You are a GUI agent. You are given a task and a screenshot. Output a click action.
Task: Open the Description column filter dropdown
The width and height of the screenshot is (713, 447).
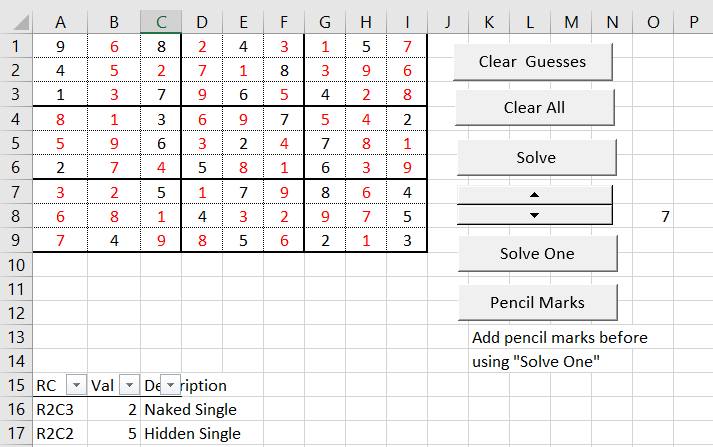[171, 386]
